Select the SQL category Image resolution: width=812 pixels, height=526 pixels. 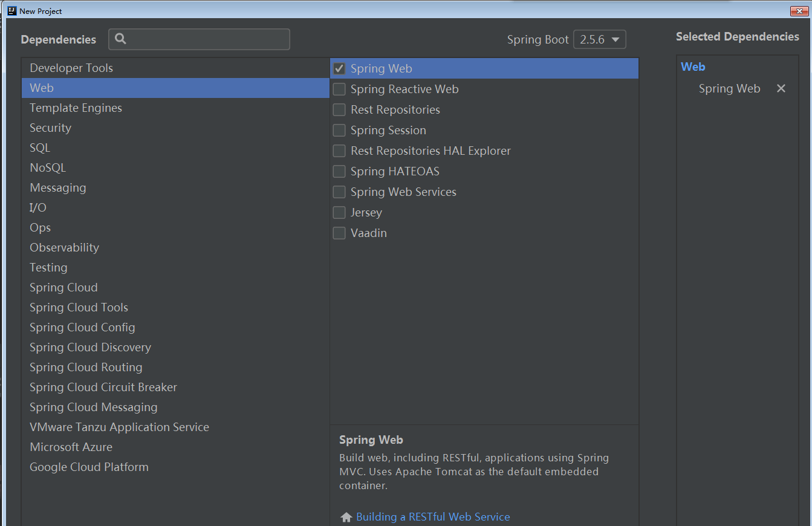(x=175, y=148)
